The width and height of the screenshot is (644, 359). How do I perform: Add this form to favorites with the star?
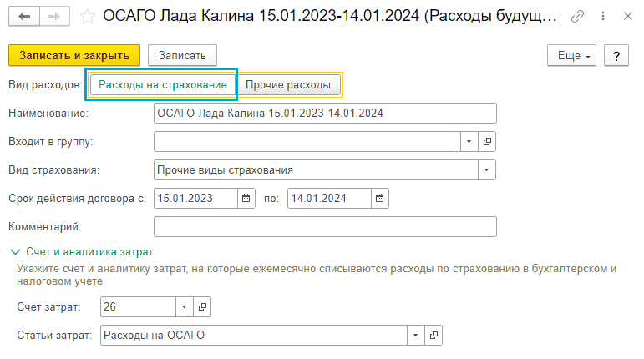point(88,17)
